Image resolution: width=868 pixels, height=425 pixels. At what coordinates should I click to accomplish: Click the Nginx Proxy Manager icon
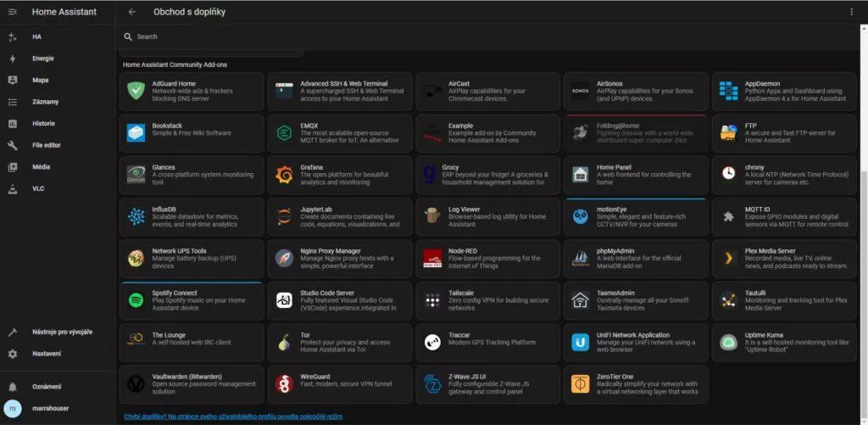[x=284, y=258]
